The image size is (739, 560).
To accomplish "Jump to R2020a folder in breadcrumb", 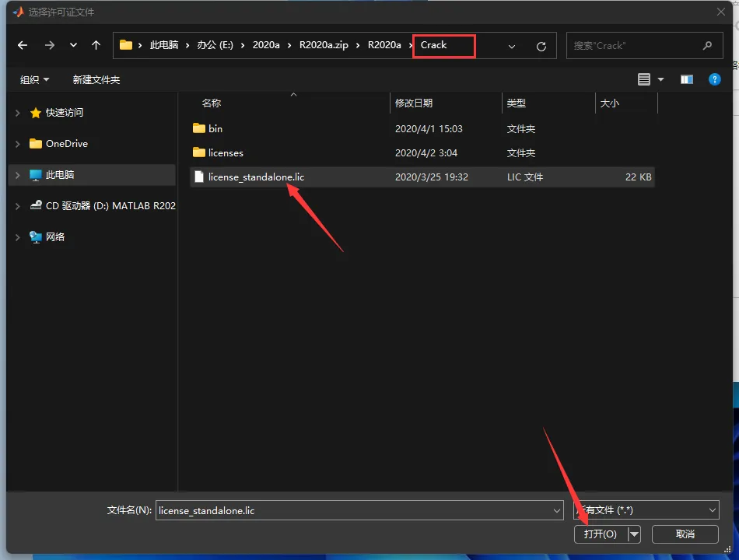I will (x=384, y=45).
